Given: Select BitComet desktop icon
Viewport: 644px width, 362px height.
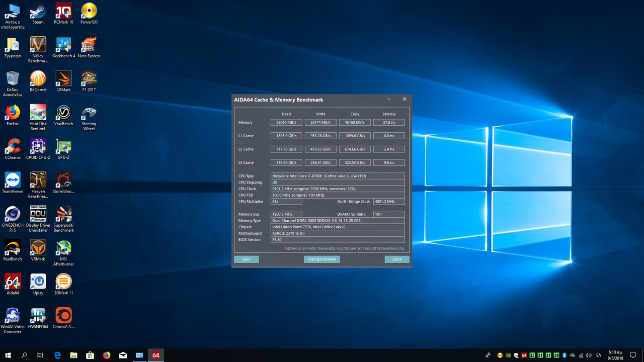Looking at the screenshot, I should (38, 81).
